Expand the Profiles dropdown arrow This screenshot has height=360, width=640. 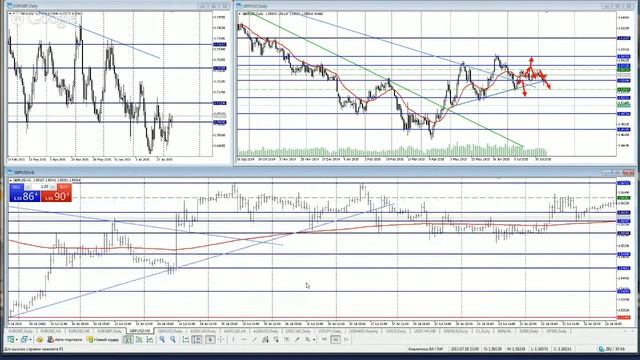[30, 339]
